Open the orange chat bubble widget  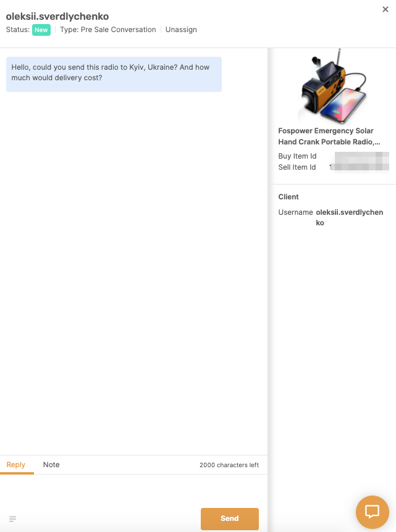point(373,512)
